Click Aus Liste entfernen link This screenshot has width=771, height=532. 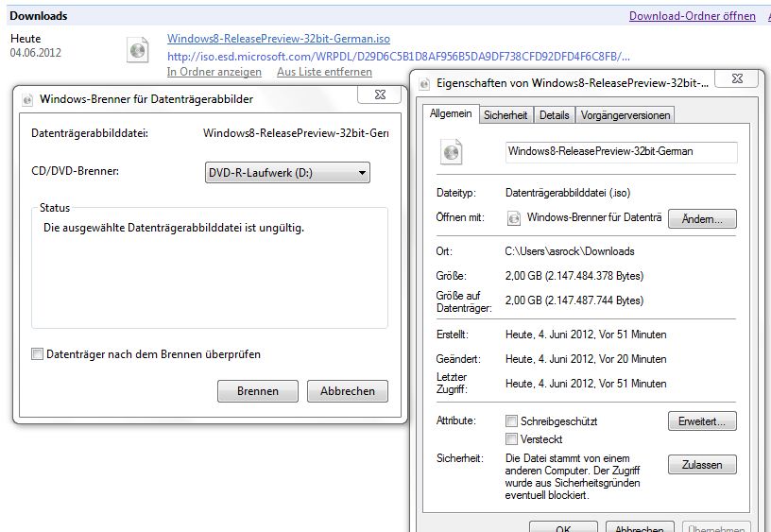(324, 72)
